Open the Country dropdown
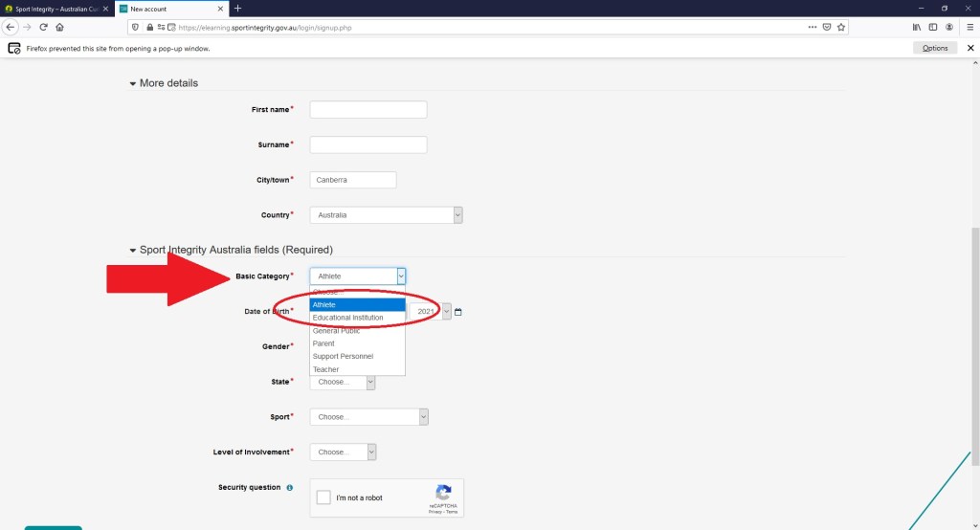 click(386, 215)
